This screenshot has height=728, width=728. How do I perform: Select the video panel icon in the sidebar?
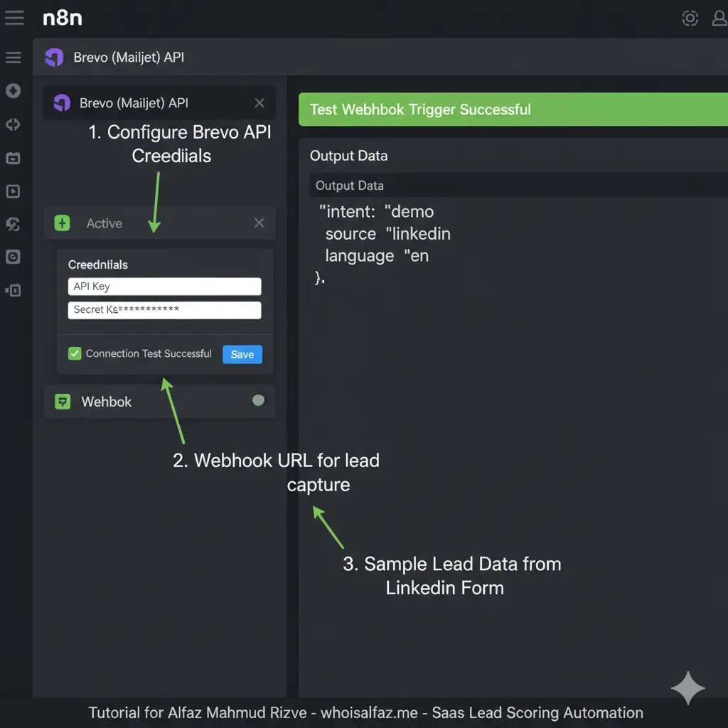click(x=14, y=191)
